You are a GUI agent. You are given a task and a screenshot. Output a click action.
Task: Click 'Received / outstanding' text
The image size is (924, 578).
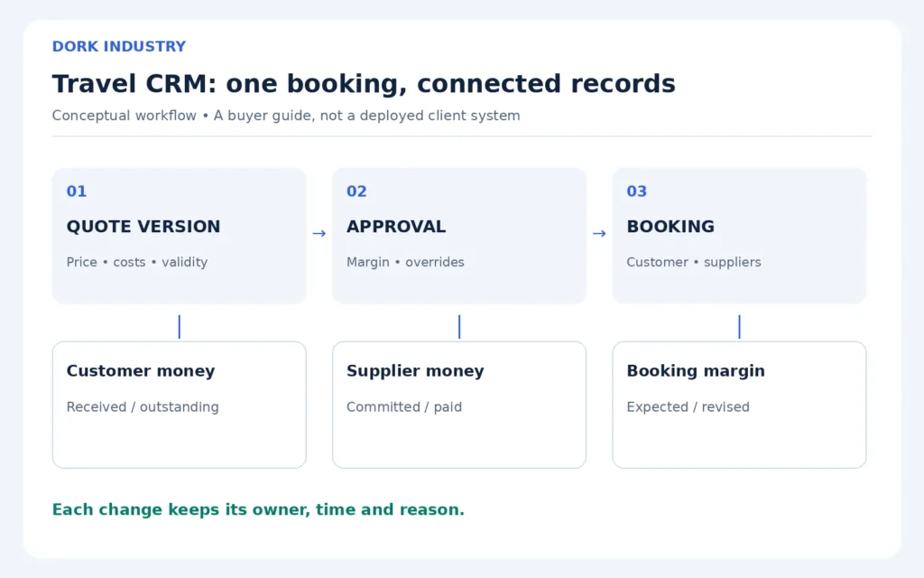click(x=143, y=407)
